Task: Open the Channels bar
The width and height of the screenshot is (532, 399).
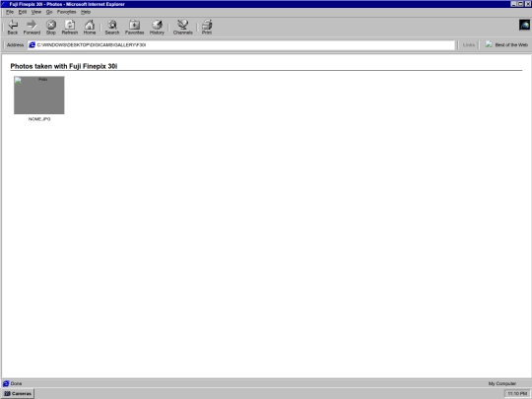Action: click(183, 28)
